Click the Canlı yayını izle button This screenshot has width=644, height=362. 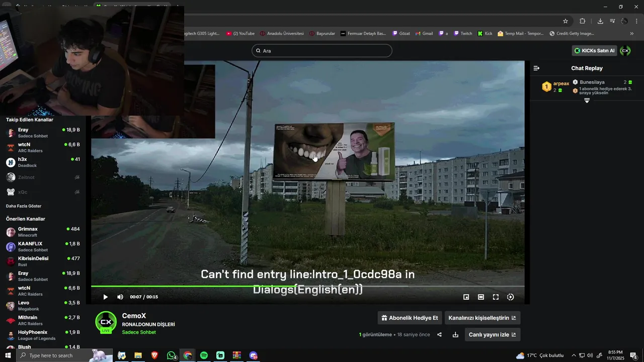tap(492, 335)
